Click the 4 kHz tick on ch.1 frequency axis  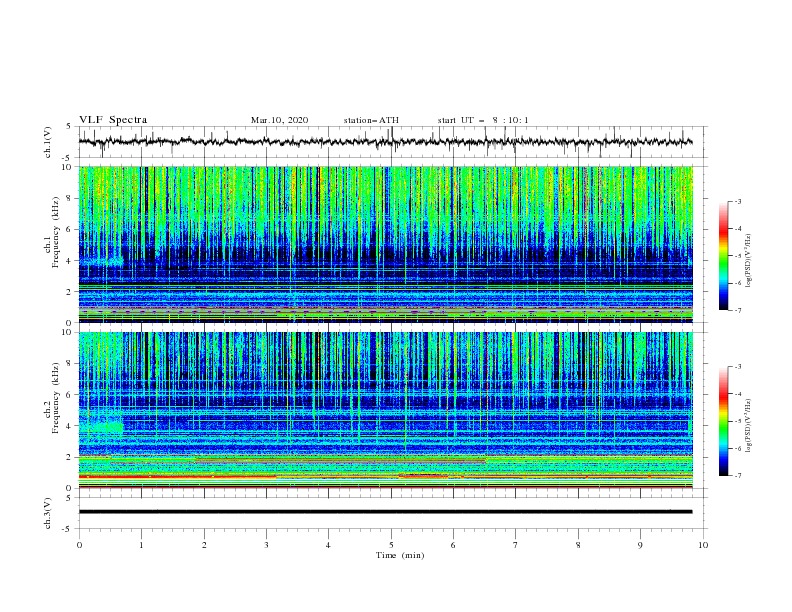pos(70,261)
